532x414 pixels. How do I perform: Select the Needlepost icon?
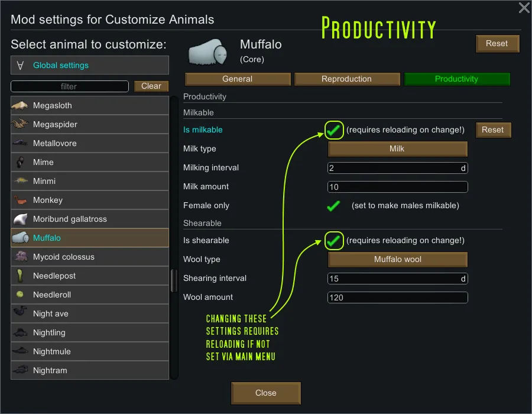[x=20, y=276]
